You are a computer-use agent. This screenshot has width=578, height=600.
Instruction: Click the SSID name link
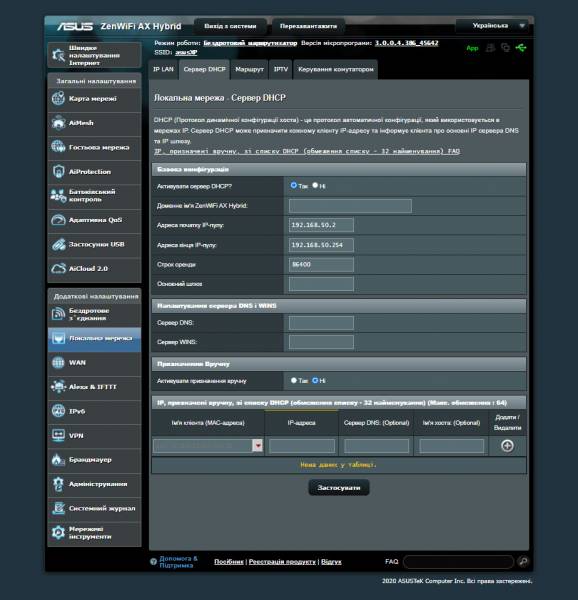(x=186, y=52)
